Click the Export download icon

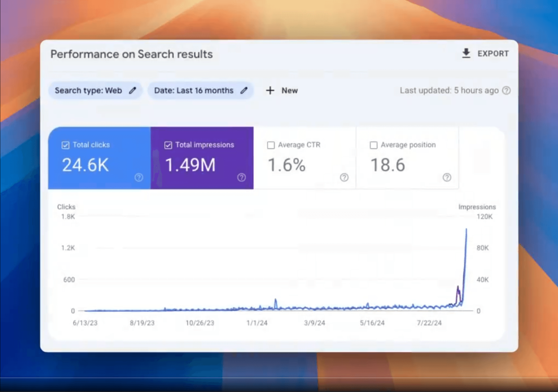[x=466, y=53]
